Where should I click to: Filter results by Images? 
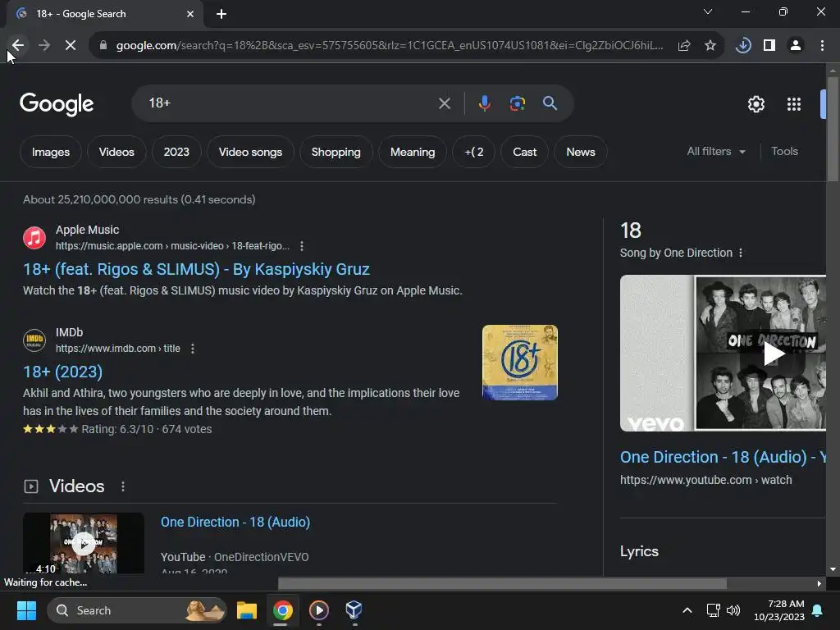coord(51,152)
